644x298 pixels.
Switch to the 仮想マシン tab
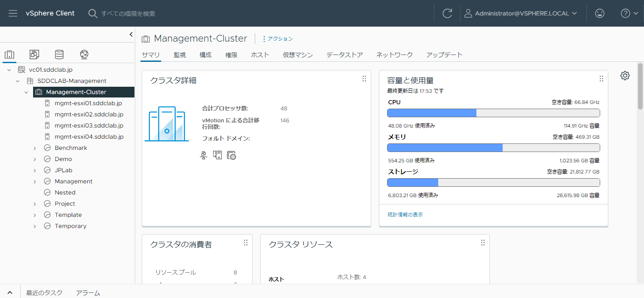pyautogui.click(x=298, y=55)
